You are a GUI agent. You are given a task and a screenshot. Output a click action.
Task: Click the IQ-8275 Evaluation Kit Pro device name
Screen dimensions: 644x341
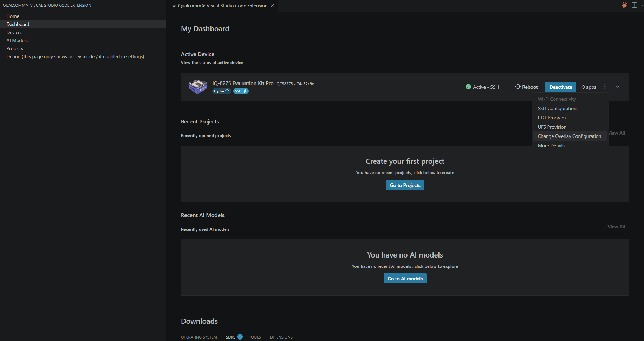coord(243,83)
